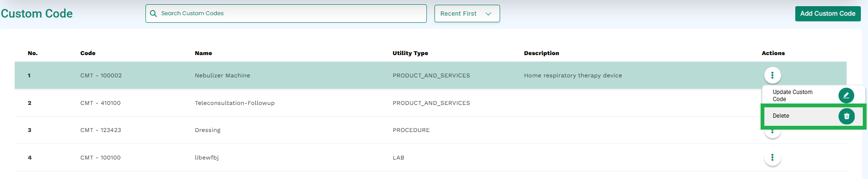868x179 pixels.
Task: Focus the Search Custom Codes field
Action: (286, 13)
